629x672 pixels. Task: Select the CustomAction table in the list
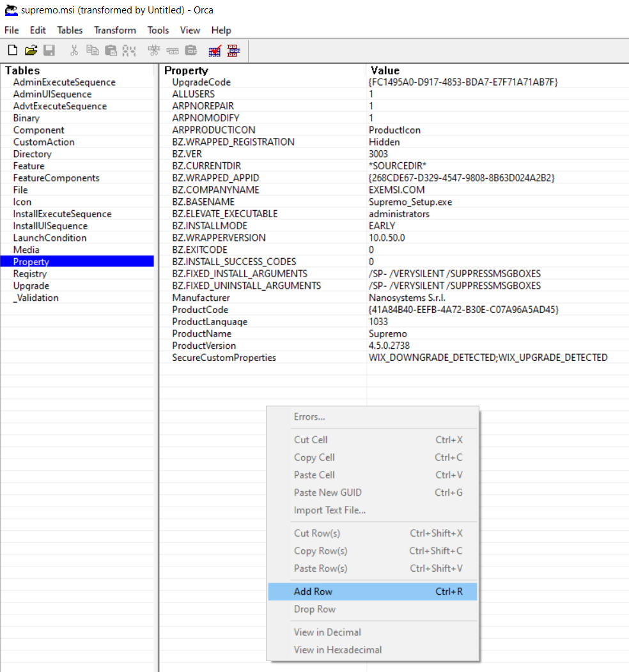tap(43, 142)
